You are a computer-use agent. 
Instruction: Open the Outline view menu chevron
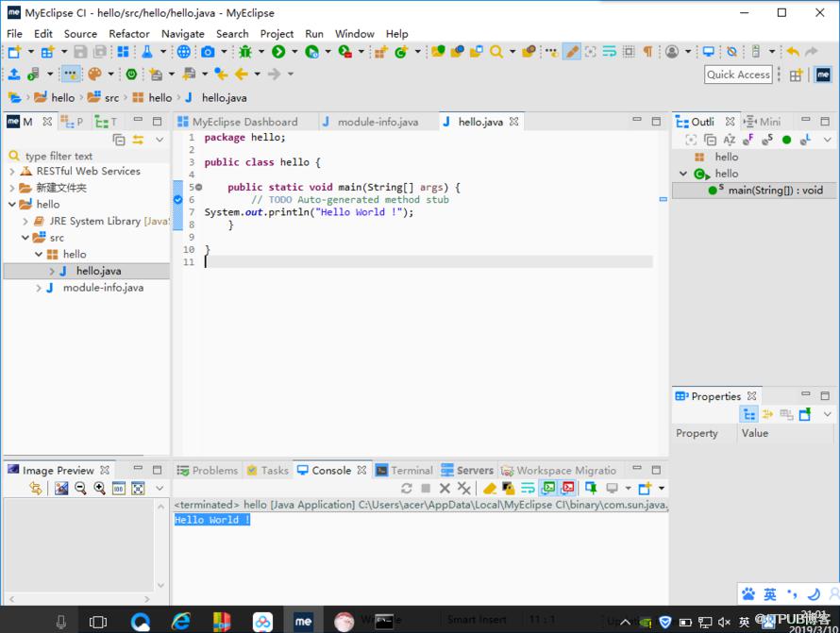(x=827, y=140)
